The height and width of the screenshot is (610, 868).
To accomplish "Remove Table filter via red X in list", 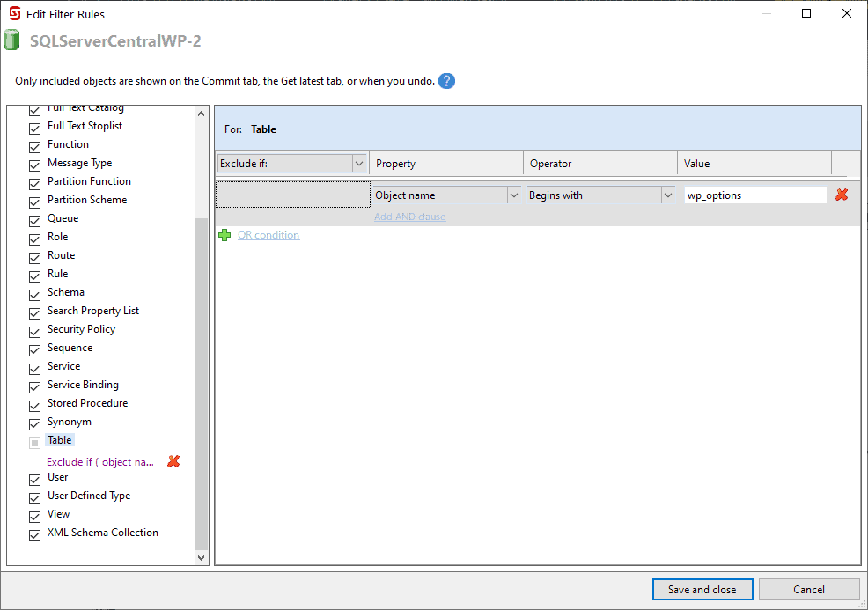I will click(173, 461).
